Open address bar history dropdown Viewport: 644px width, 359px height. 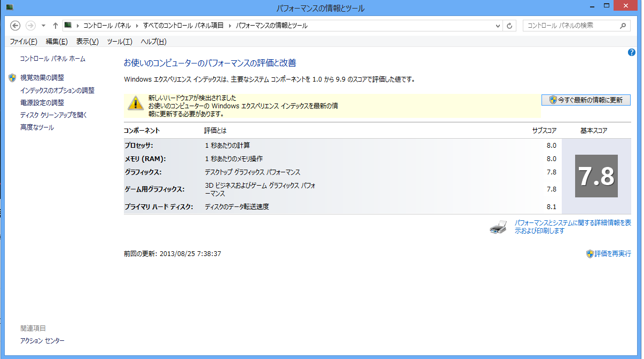point(498,26)
